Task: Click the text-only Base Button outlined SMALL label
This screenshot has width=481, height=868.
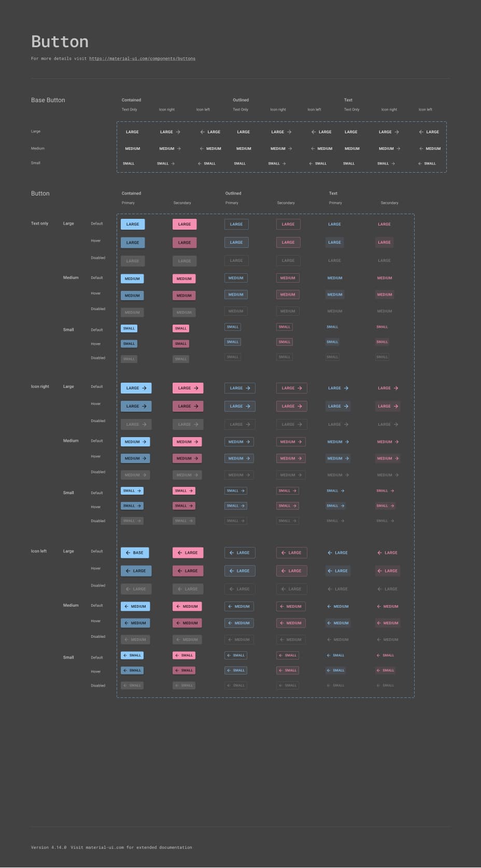Action: pyautogui.click(x=239, y=163)
